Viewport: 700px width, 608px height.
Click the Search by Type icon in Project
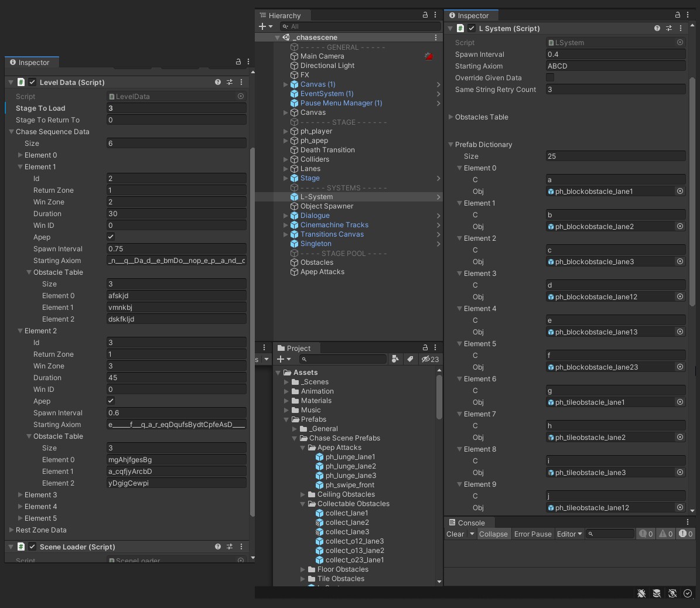[395, 359]
